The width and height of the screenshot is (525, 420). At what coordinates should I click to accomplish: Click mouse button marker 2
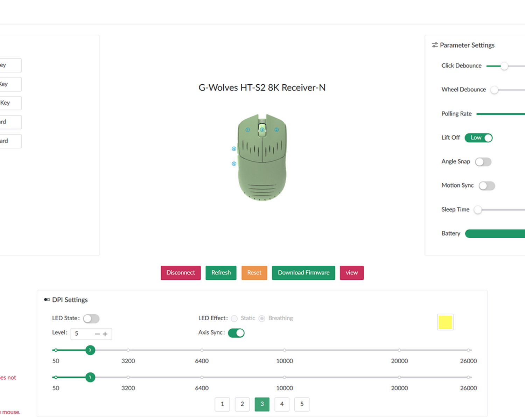coord(276,130)
